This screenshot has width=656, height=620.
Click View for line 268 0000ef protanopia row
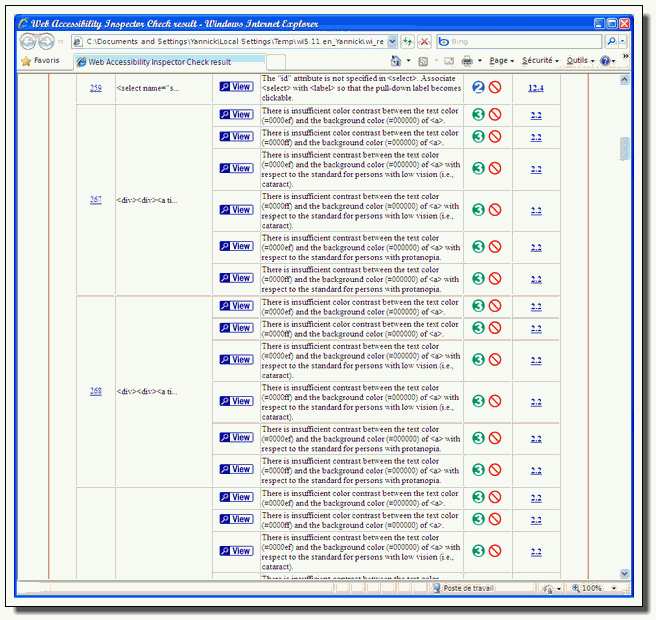click(236, 437)
